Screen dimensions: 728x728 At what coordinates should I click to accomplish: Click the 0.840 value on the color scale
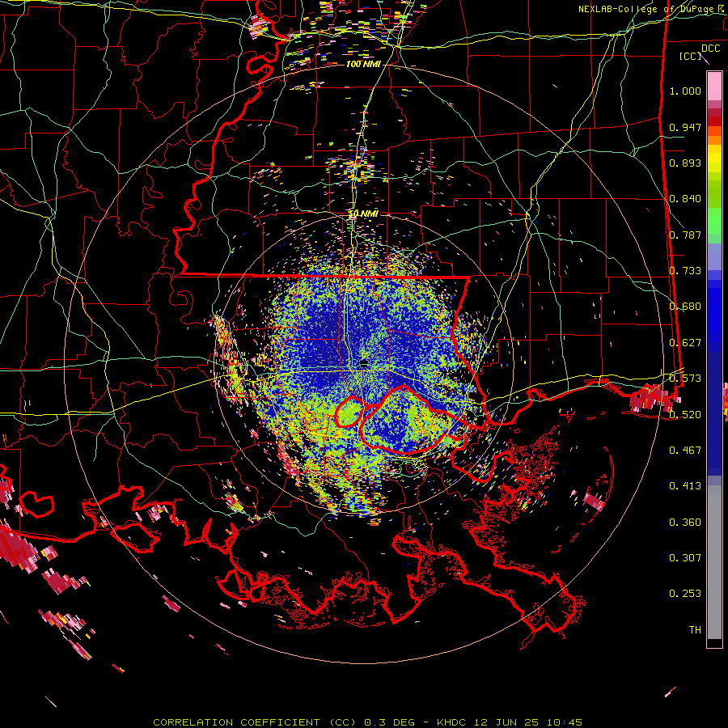pyautogui.click(x=685, y=199)
